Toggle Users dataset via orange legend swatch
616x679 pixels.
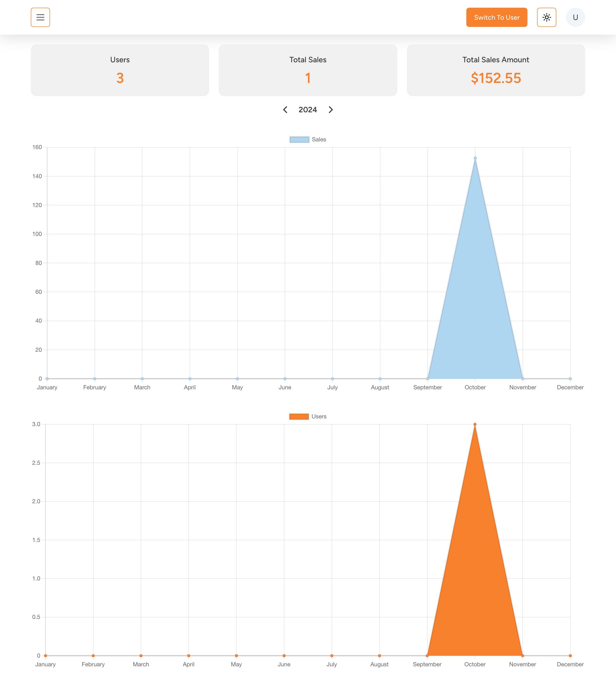299,417
